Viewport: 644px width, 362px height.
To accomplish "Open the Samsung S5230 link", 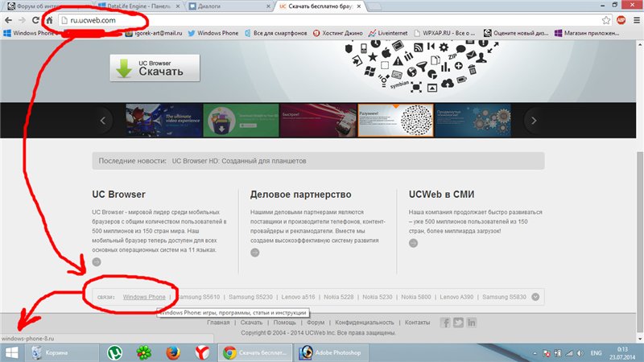I will pyautogui.click(x=250, y=297).
